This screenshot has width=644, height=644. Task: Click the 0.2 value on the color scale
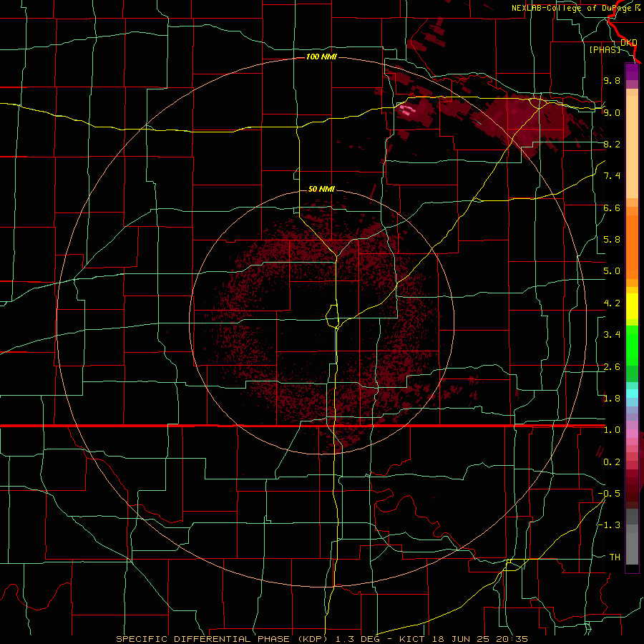612,462
